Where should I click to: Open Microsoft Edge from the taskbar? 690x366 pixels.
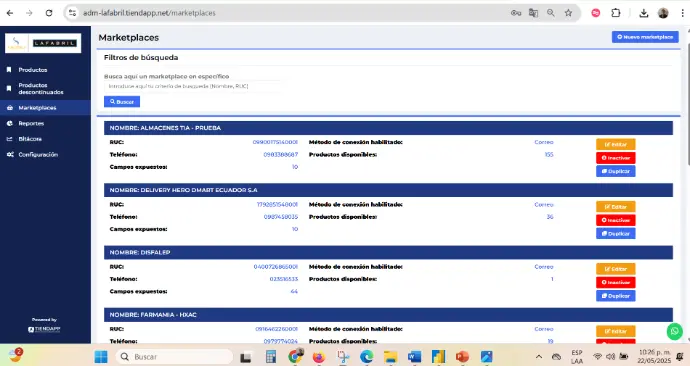tap(366, 357)
